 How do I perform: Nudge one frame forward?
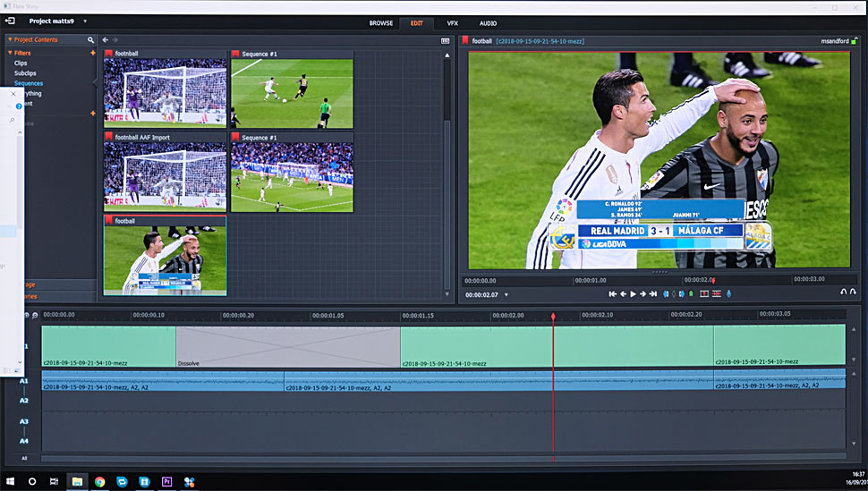click(x=642, y=294)
